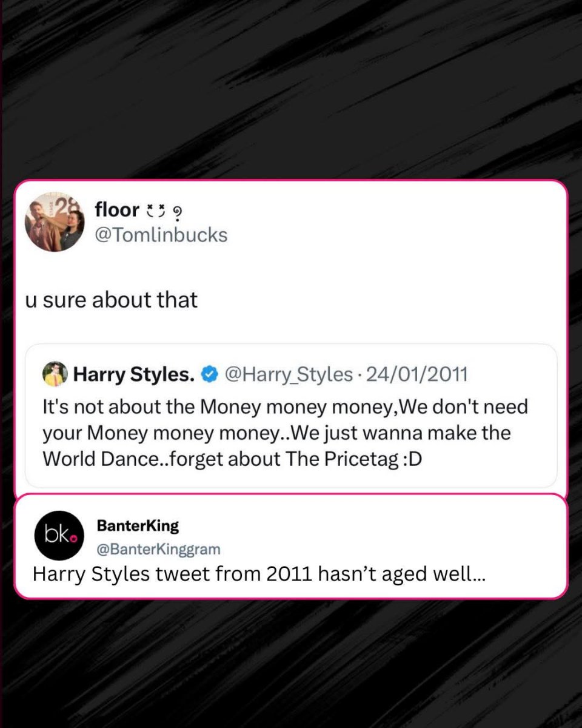This screenshot has height=728, width=582.
Task: Click the Harry Styles. display name
Action: (x=134, y=374)
